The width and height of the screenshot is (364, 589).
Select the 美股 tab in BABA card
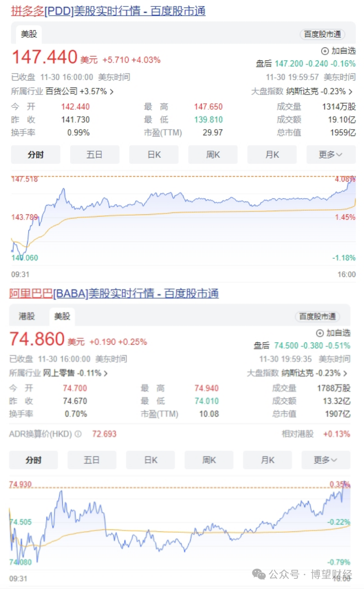pyautogui.click(x=62, y=316)
